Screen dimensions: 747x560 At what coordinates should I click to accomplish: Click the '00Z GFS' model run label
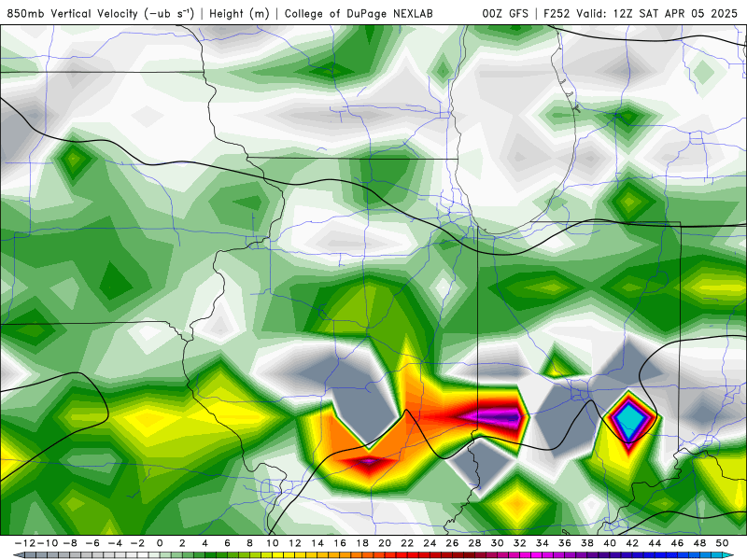pos(505,14)
